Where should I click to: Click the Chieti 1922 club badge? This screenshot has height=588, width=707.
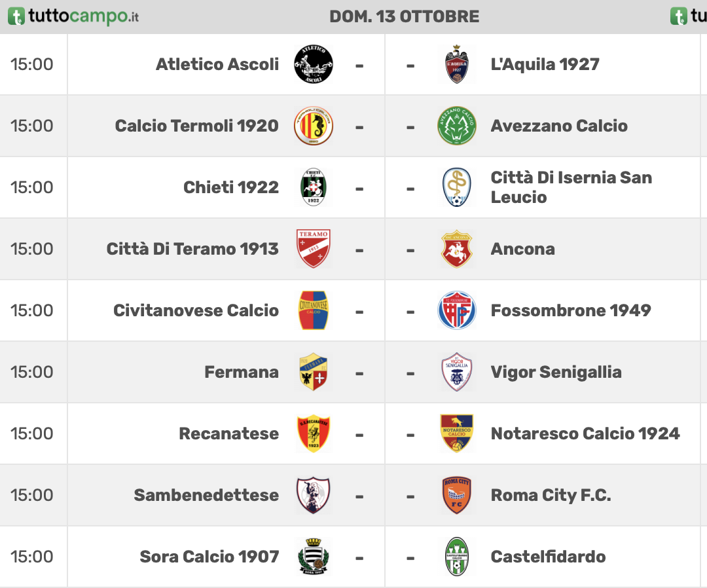tap(314, 187)
